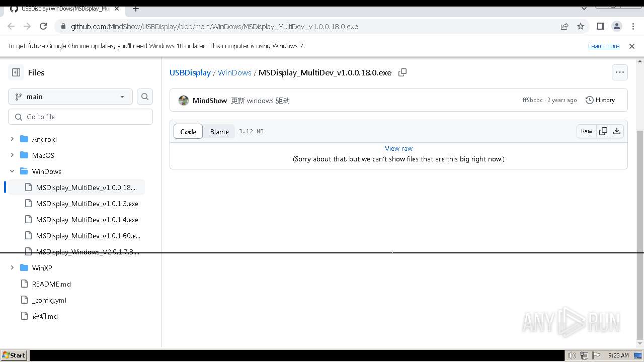Click Learn more about Chrome updates
The height and width of the screenshot is (362, 644).
point(604,46)
